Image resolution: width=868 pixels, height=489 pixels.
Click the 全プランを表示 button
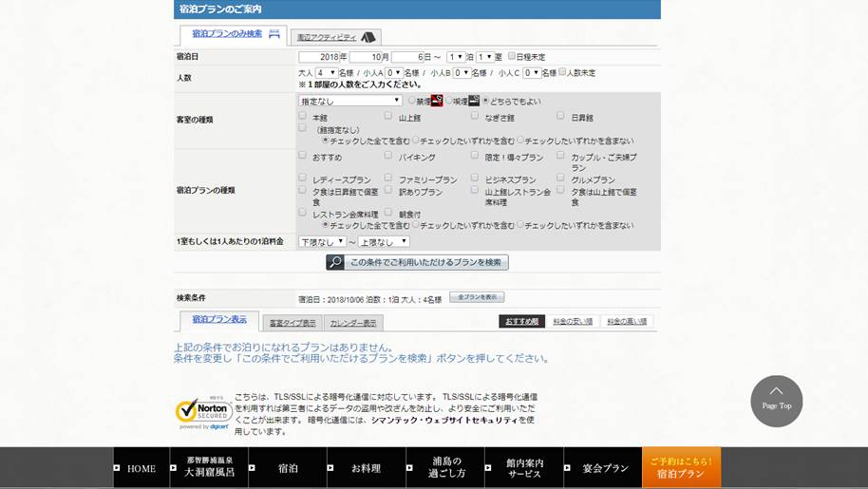[477, 297]
